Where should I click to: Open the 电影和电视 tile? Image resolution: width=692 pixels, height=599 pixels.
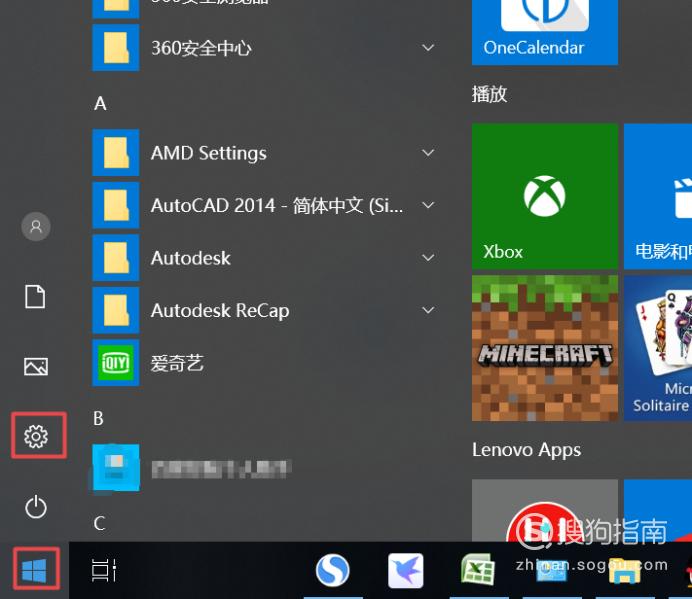click(658, 196)
